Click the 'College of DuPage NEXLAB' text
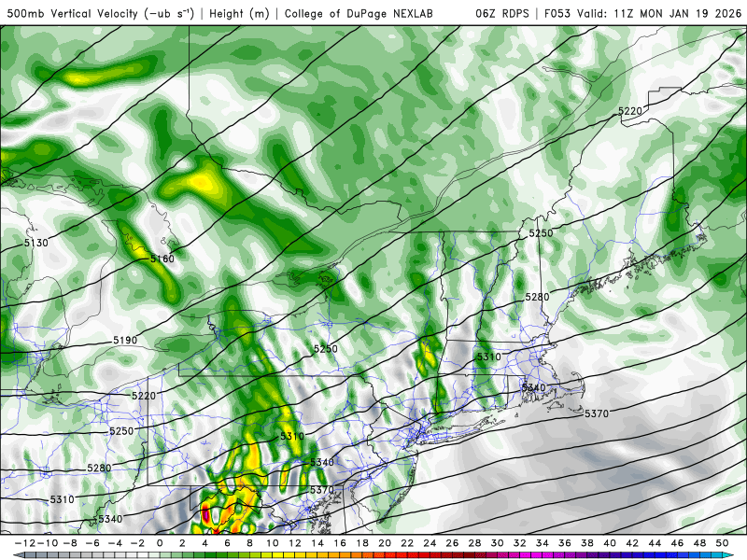Viewport: 747px width, 560px height. point(359,13)
